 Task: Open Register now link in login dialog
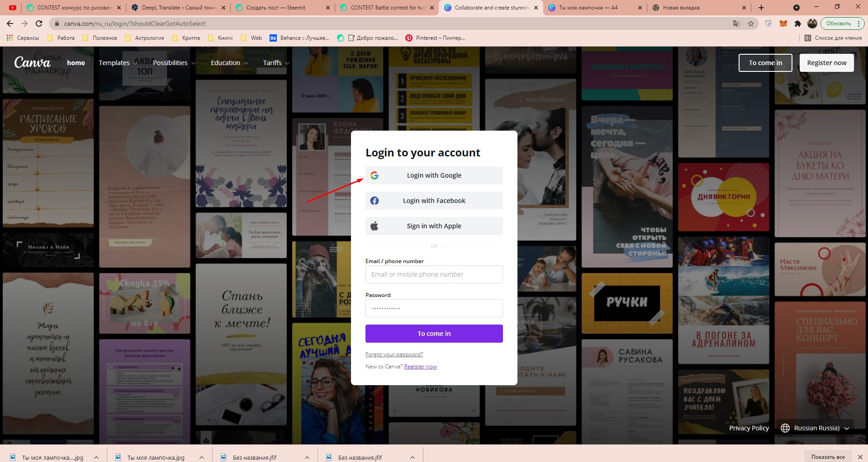tap(420, 367)
